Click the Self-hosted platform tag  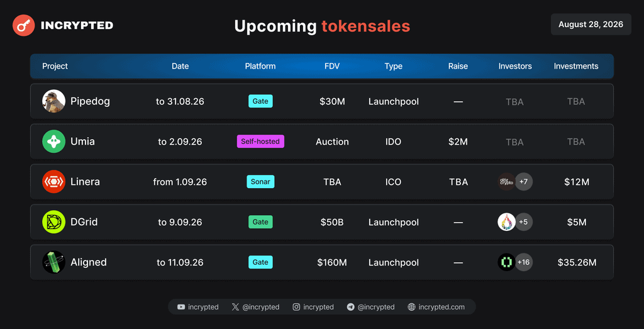tap(260, 142)
